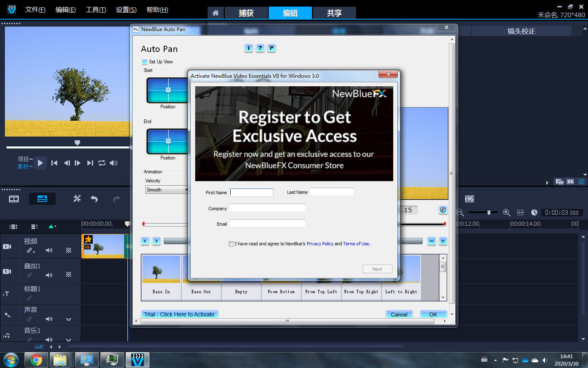This screenshot has width=588, height=368.
Task: Focus the Email field
Action: pos(267,223)
